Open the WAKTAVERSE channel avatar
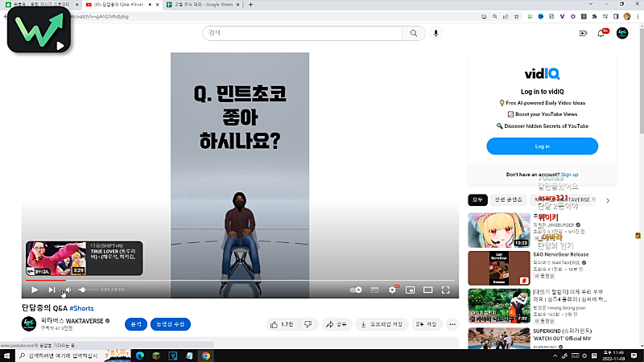The height and width of the screenshot is (362, 644). tap(29, 324)
